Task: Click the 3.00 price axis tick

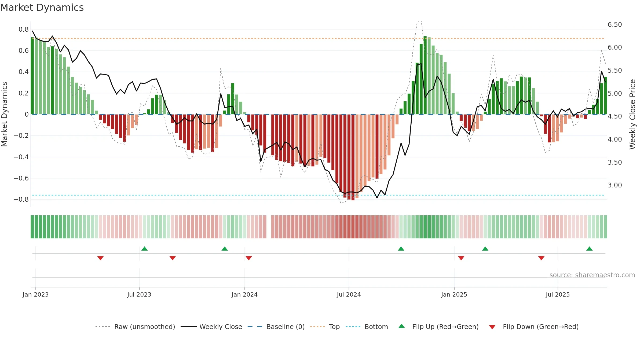Action: click(x=615, y=185)
